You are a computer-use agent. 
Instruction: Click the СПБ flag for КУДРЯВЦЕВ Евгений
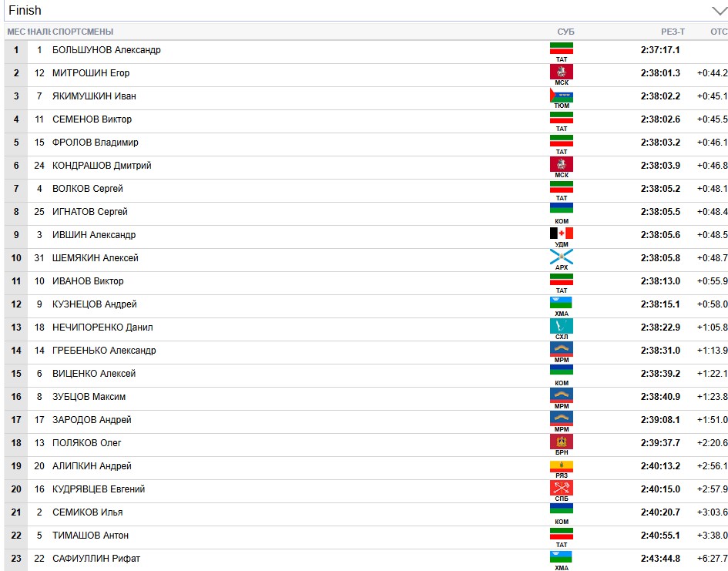click(x=561, y=488)
